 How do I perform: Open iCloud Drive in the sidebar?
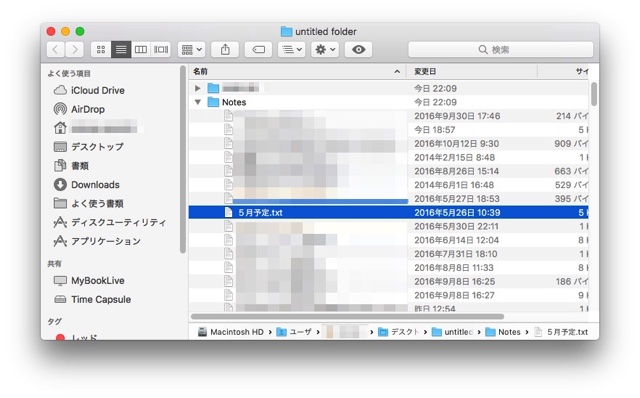pos(89,90)
